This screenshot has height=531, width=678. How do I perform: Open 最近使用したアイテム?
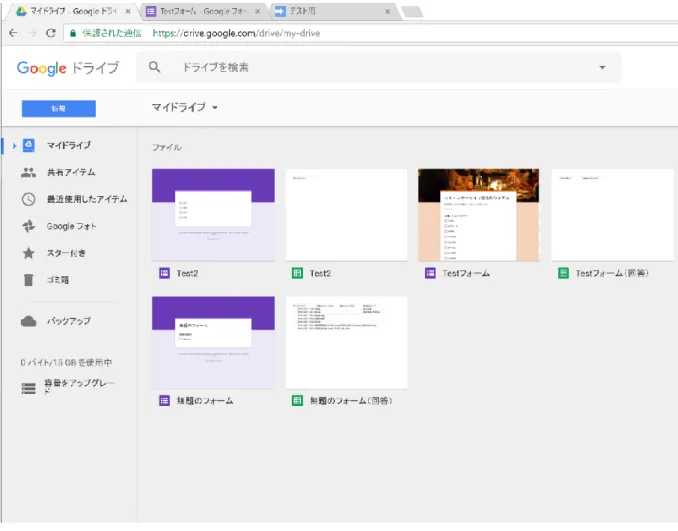(x=87, y=199)
